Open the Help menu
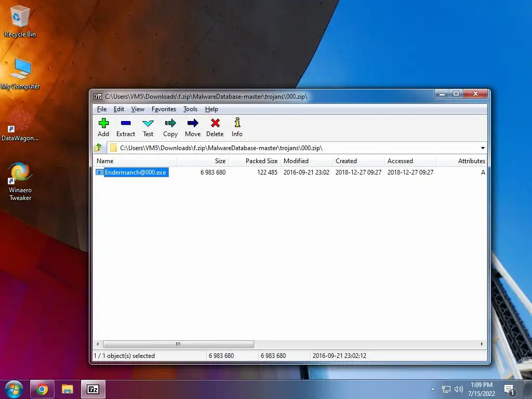The width and height of the screenshot is (532, 399). [x=211, y=109]
